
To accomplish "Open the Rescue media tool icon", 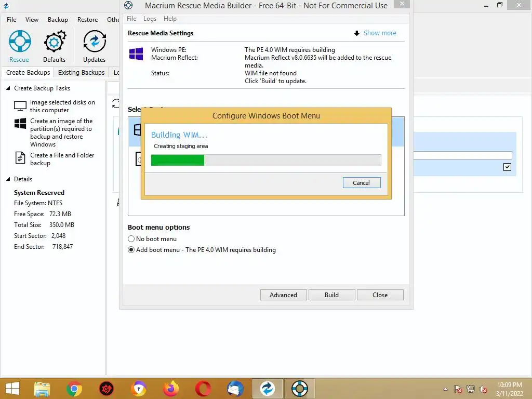I will (x=20, y=42).
